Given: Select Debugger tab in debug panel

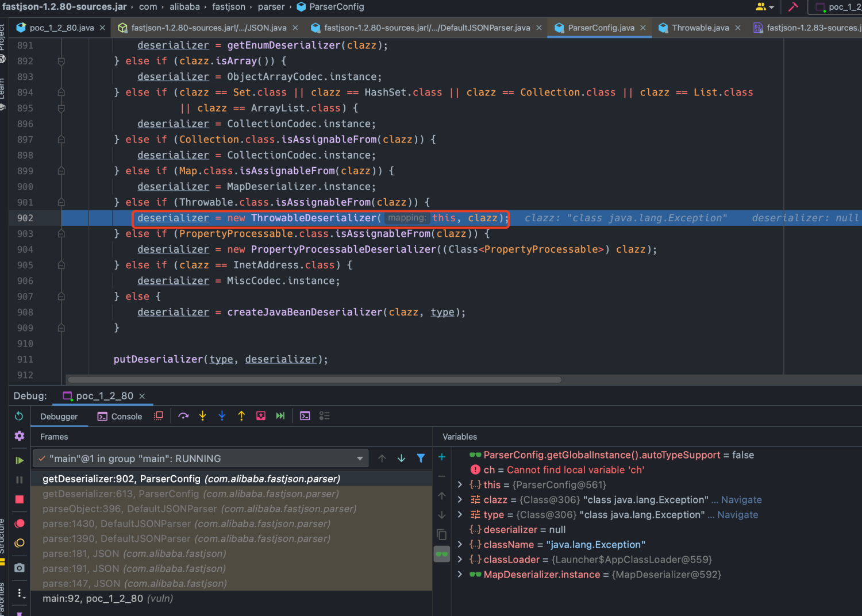Looking at the screenshot, I should [59, 417].
